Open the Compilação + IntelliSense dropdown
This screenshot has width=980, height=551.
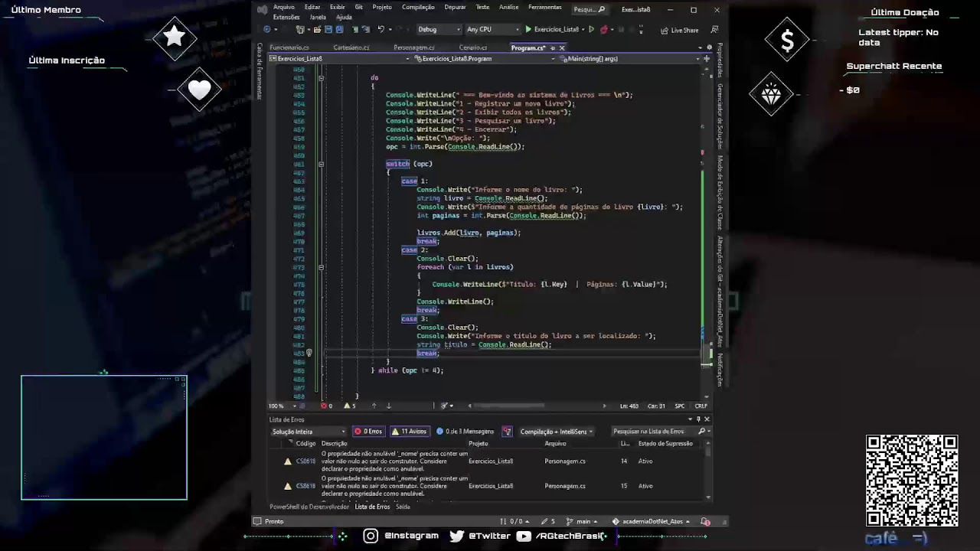[557, 432]
